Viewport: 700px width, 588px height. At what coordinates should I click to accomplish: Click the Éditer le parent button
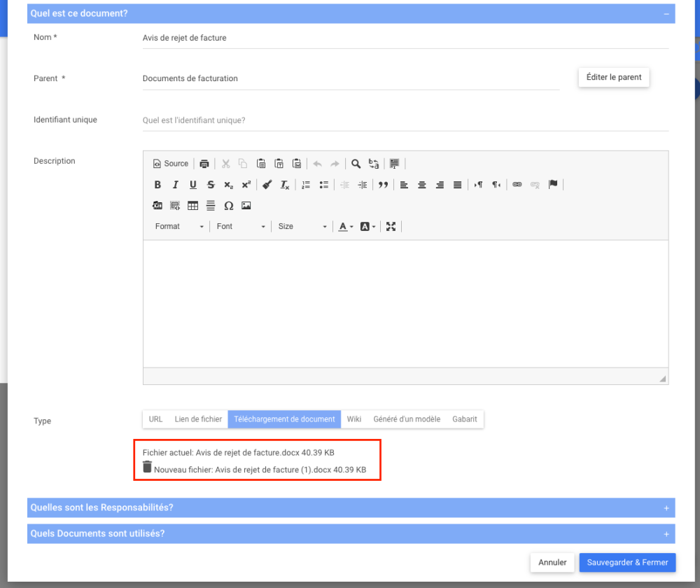(x=614, y=77)
